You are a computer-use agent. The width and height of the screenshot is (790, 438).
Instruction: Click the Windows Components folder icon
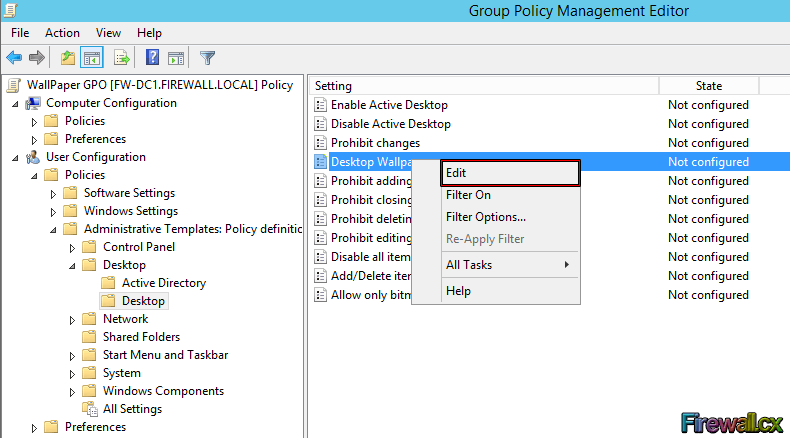pyautogui.click(x=89, y=391)
